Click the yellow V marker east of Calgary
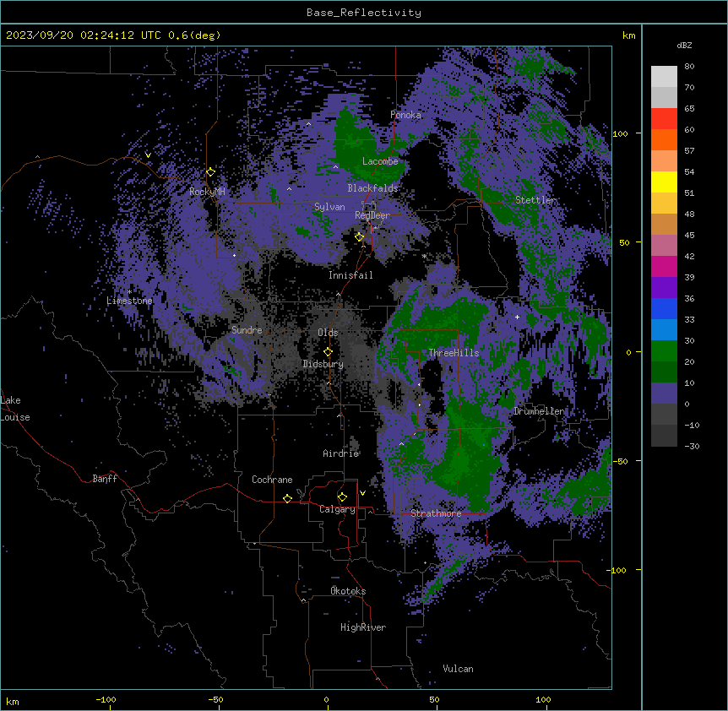This screenshot has height=711, width=728. (362, 493)
